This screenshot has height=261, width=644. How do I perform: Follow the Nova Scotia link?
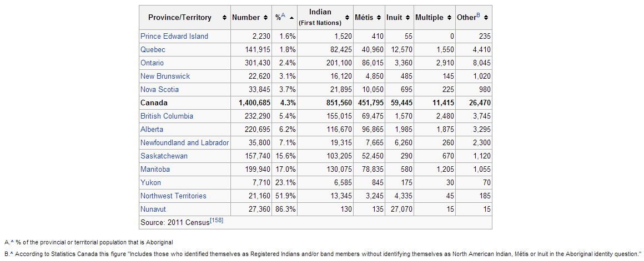tap(159, 90)
